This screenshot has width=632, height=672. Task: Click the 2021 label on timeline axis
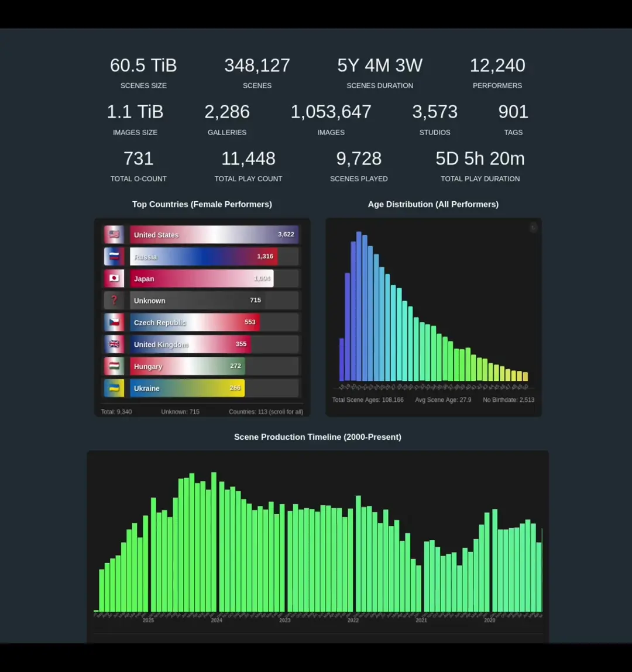[421, 621]
